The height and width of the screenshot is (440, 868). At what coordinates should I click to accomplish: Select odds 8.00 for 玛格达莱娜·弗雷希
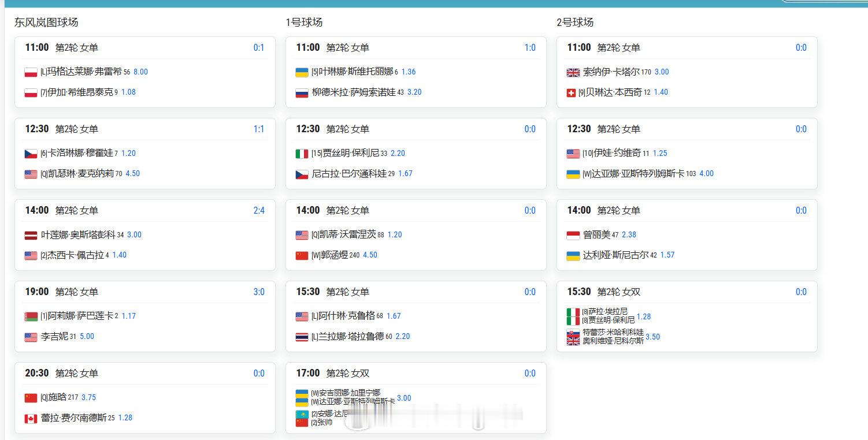click(x=140, y=72)
